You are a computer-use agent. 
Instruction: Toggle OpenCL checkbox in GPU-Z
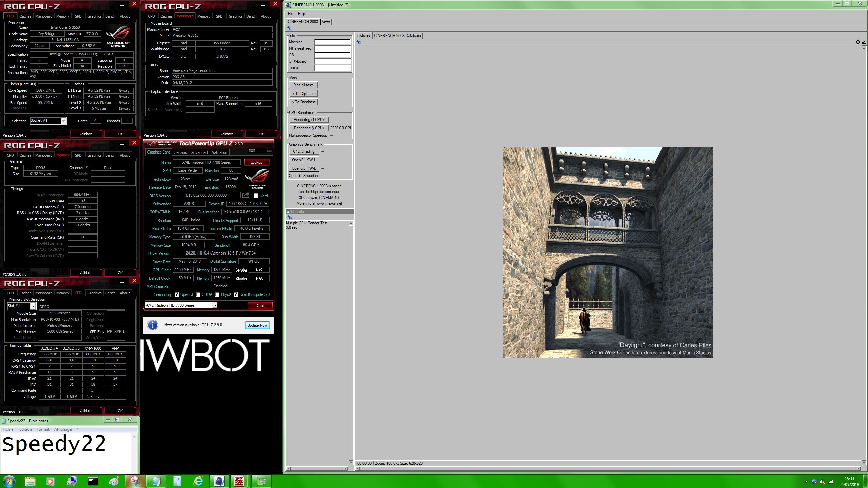click(177, 294)
